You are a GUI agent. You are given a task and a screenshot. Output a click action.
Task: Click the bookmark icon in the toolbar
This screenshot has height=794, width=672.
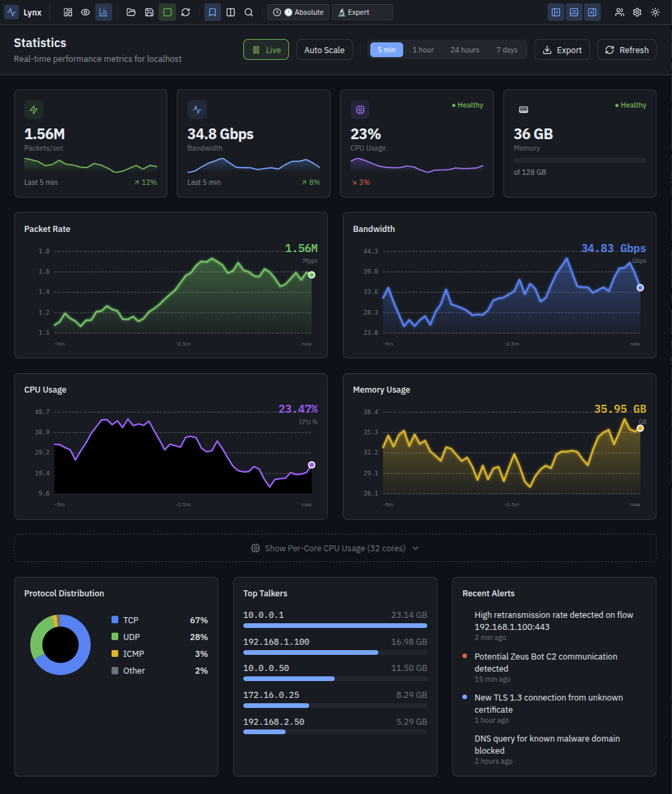pos(212,12)
